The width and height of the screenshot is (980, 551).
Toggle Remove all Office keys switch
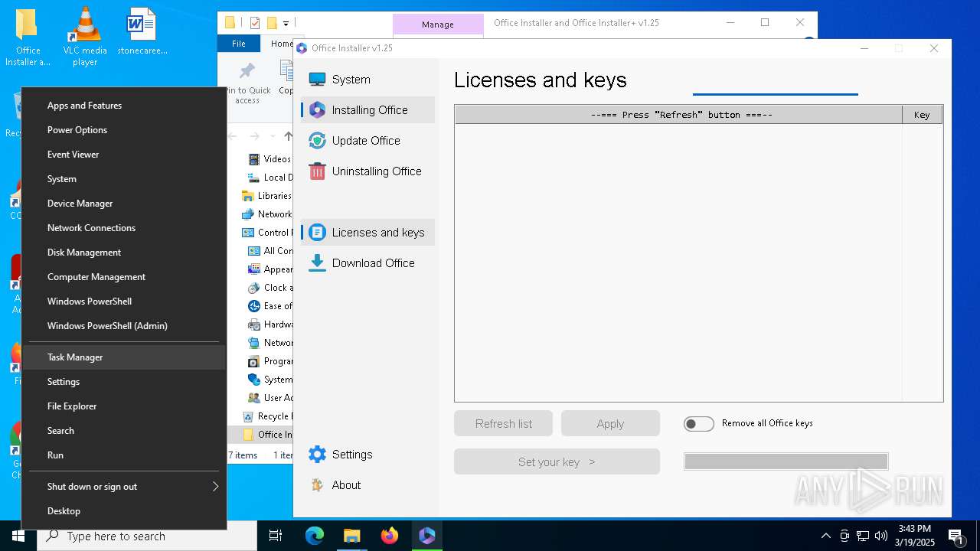click(699, 424)
